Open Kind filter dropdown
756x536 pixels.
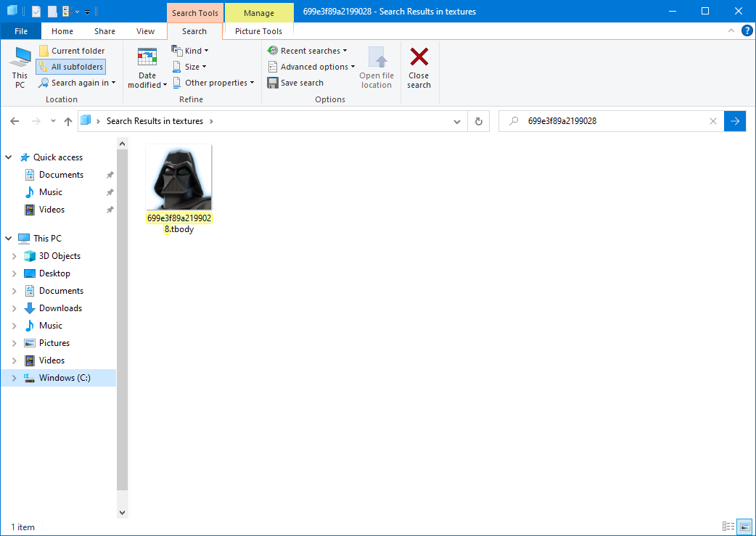[190, 51]
